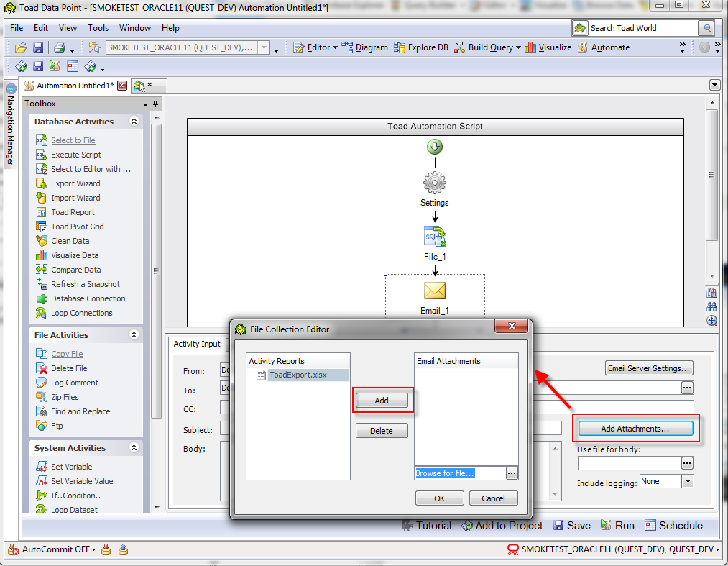Choose Import Wizard in toolbox

75,198
